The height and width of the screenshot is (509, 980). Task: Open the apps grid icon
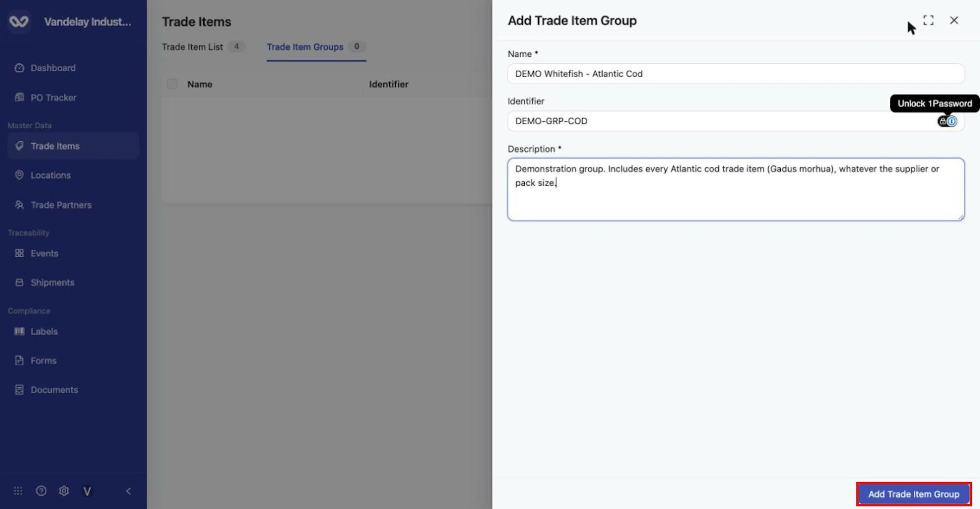click(x=18, y=491)
